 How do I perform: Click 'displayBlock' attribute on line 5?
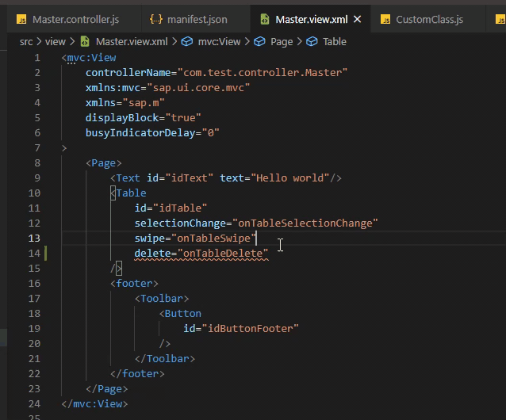[122, 118]
